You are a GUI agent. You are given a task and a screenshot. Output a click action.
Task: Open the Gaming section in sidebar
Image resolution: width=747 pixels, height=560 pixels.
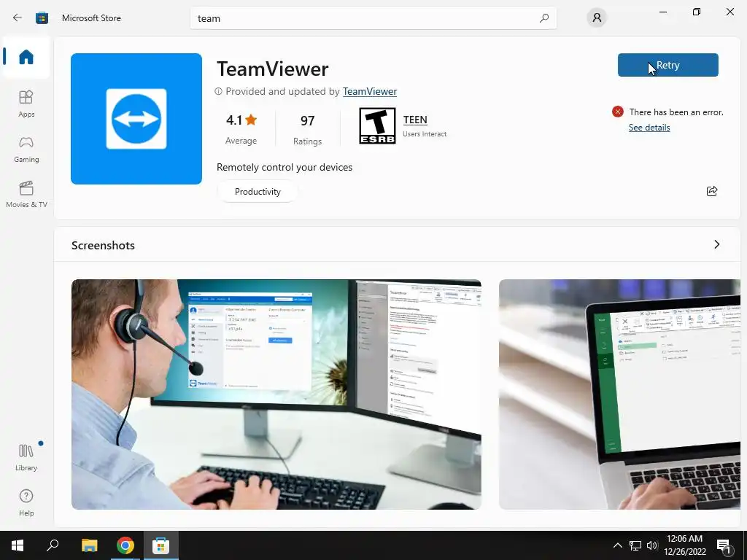26,149
